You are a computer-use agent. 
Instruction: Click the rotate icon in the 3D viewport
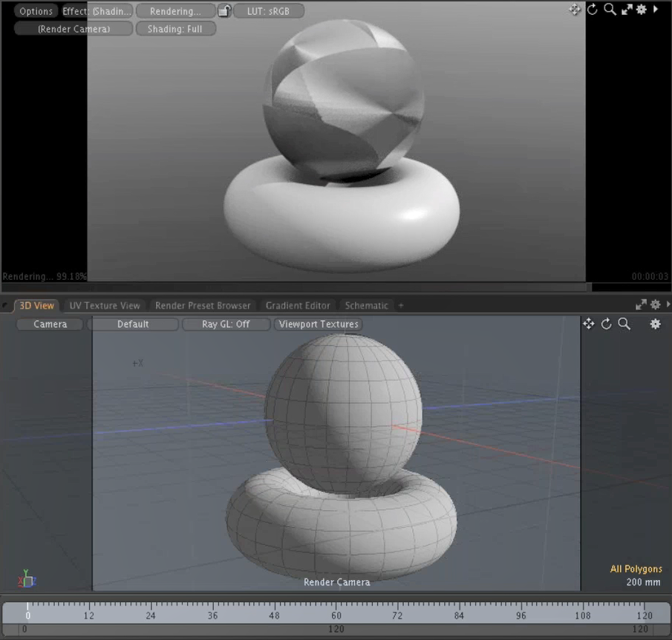point(607,324)
